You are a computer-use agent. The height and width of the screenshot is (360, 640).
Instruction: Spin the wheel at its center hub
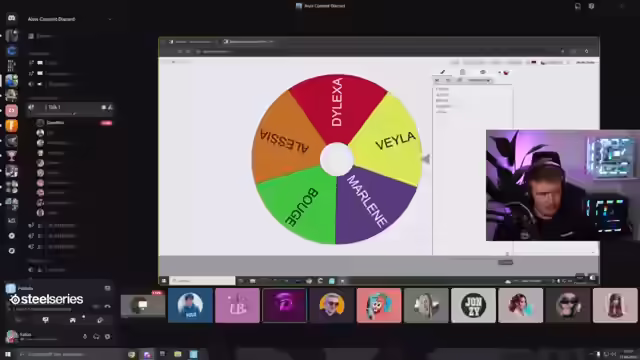click(x=337, y=159)
